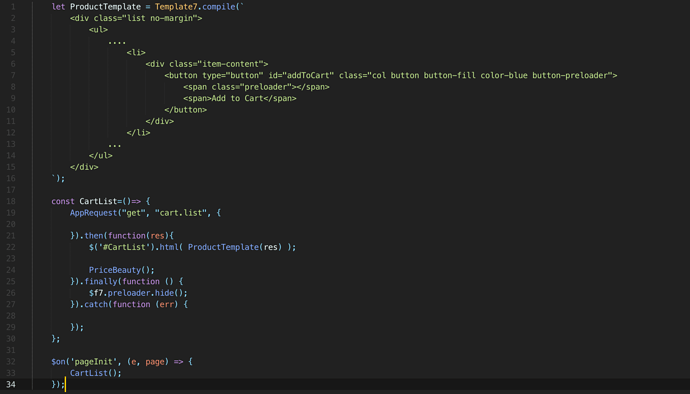Click the 'compile' method name
The width and height of the screenshot is (690, 394).
(x=219, y=7)
